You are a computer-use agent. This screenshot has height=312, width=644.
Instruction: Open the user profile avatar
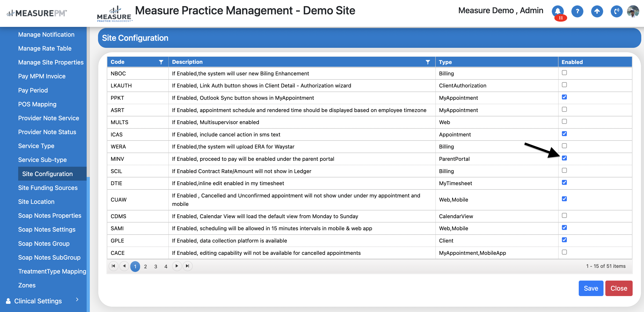[x=633, y=11]
